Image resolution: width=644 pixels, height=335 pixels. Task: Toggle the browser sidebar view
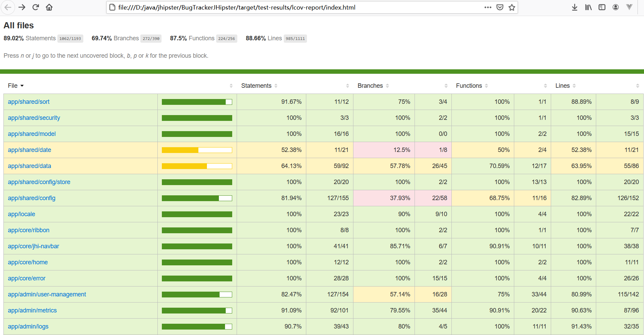coord(602,7)
